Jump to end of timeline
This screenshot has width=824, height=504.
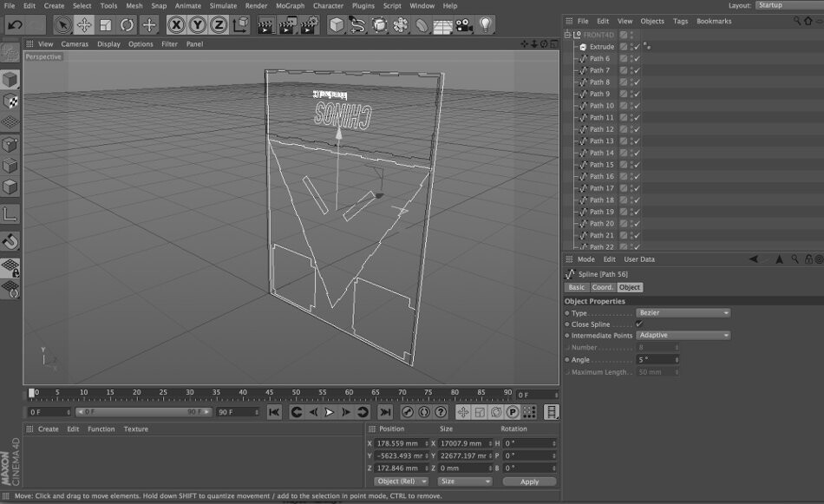pos(385,413)
